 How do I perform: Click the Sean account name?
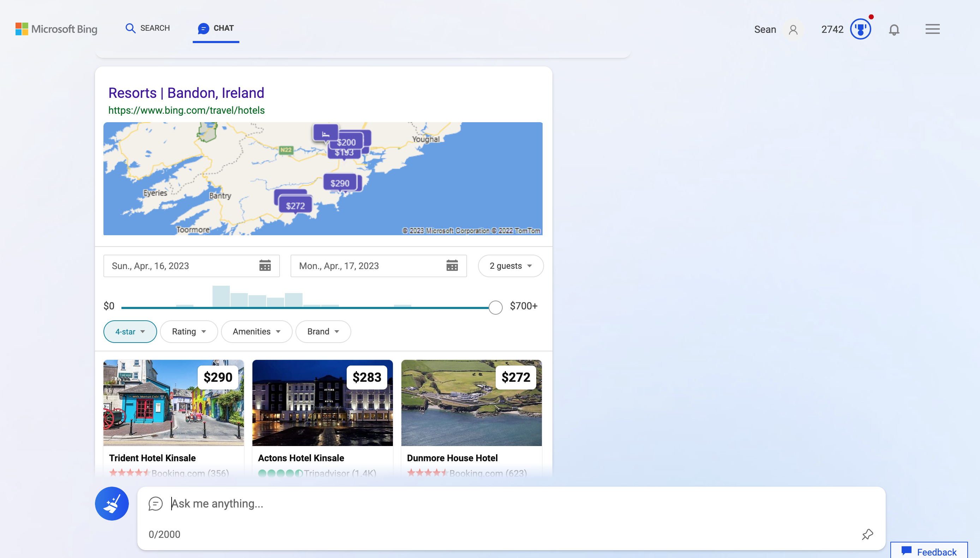(x=765, y=30)
